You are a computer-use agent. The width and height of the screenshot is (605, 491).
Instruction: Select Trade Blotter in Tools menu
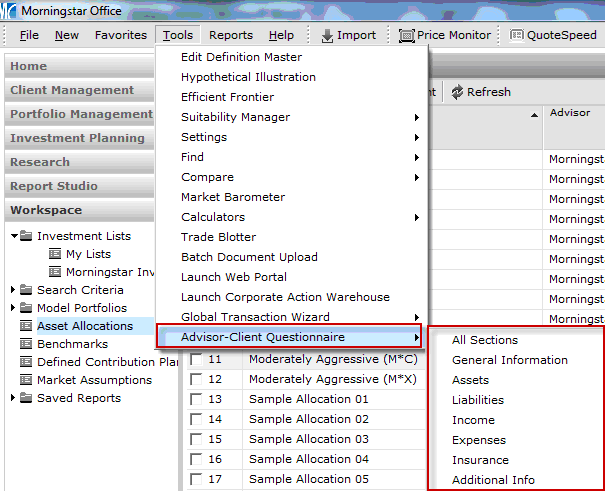(218, 237)
